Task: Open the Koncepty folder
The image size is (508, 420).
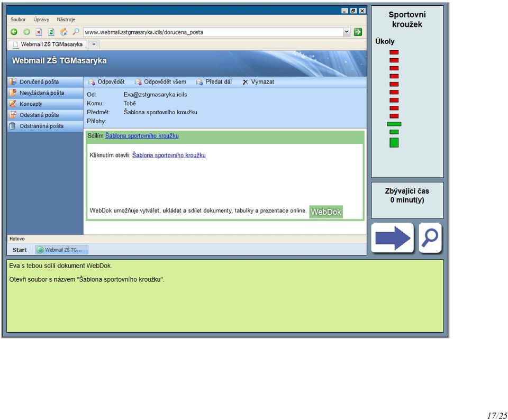Action: (x=46, y=104)
